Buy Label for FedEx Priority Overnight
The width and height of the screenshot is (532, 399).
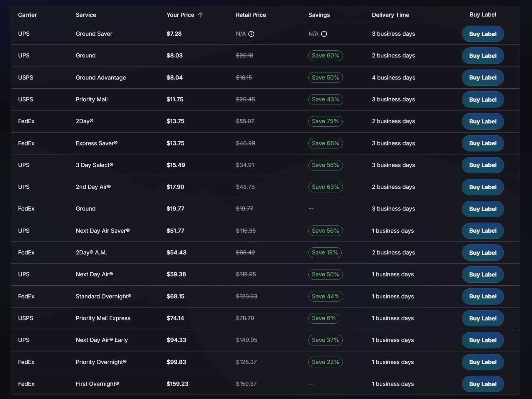tap(483, 362)
